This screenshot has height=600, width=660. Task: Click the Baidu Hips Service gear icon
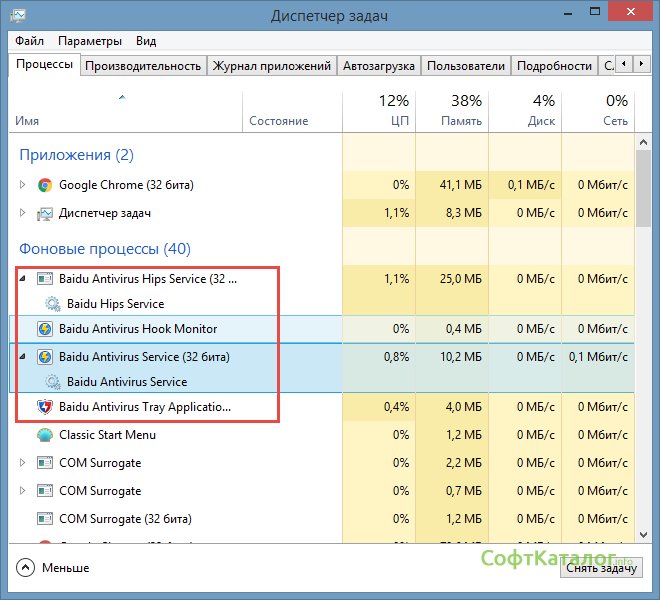[52, 304]
